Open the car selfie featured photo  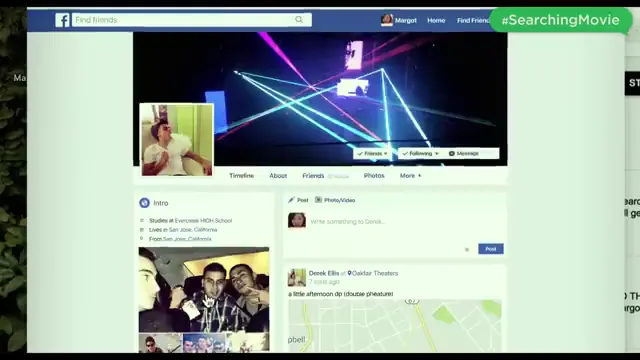point(204,289)
